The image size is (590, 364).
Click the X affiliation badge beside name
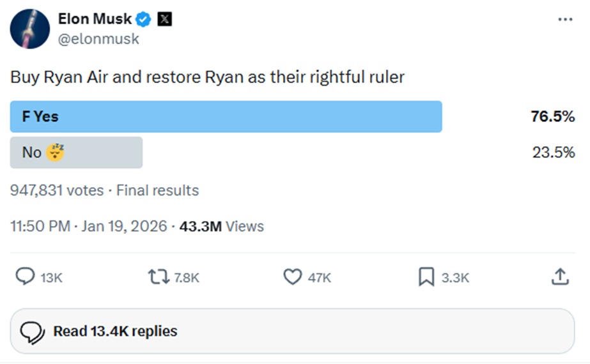click(164, 19)
